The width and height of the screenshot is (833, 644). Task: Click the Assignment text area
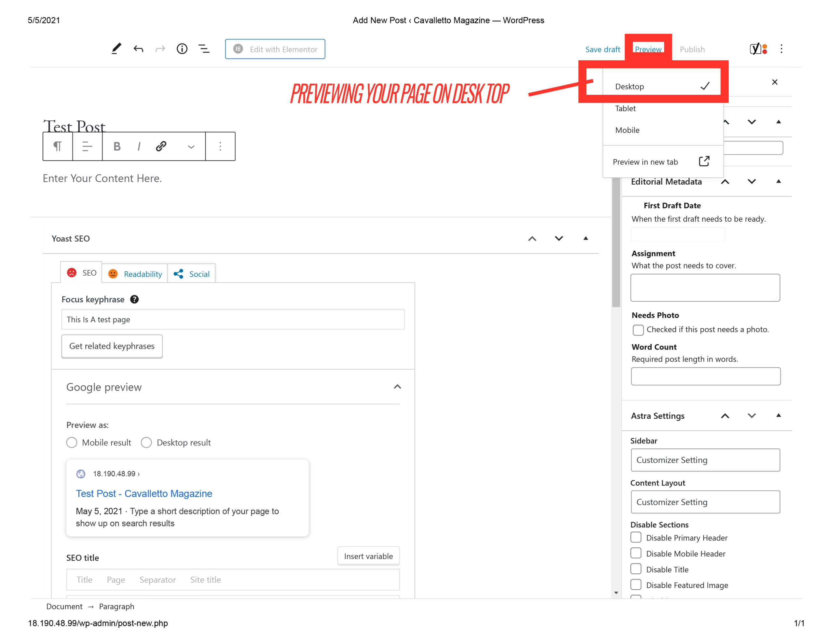point(705,288)
